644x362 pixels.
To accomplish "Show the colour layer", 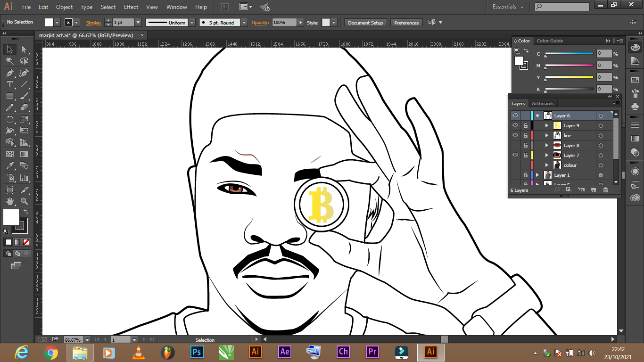I will point(515,165).
